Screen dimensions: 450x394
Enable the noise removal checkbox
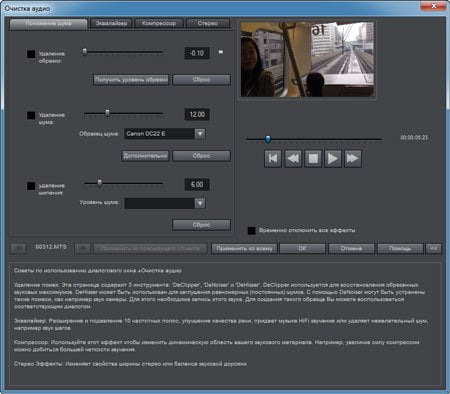click(x=31, y=115)
